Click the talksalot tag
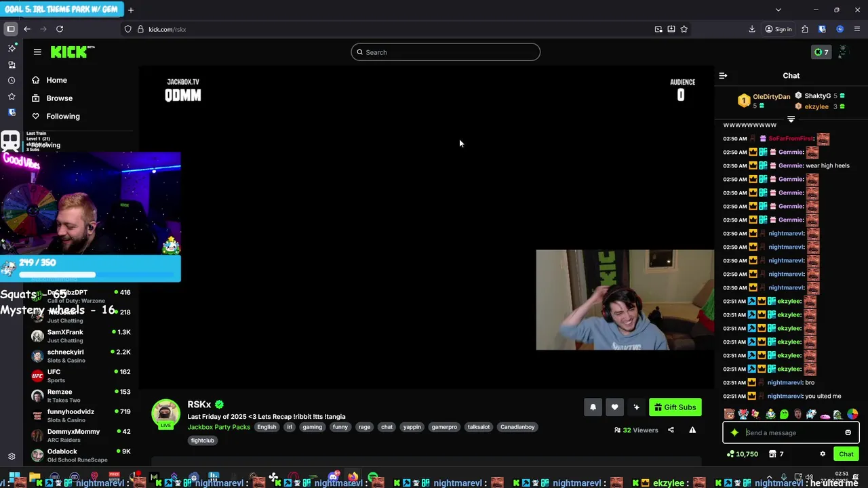868x488 pixels. (479, 427)
